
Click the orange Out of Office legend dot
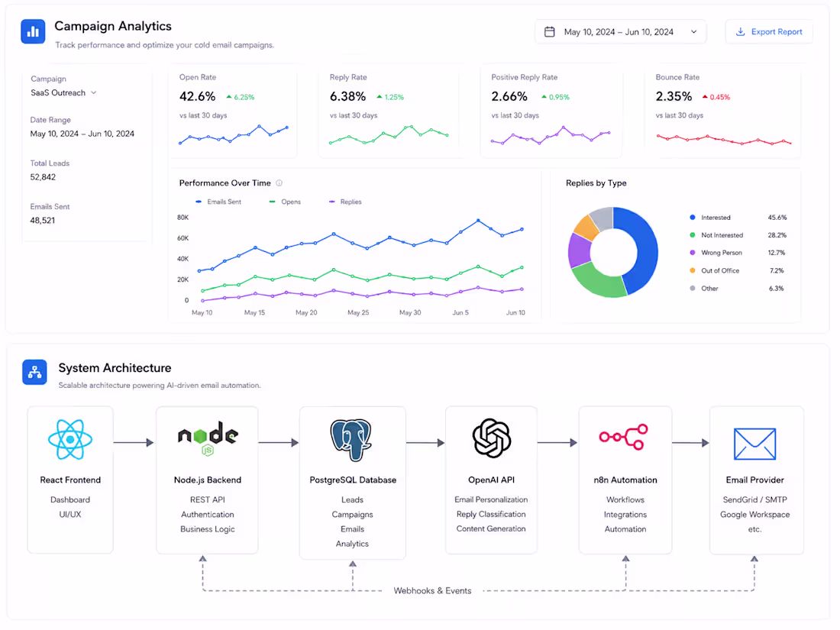692,270
